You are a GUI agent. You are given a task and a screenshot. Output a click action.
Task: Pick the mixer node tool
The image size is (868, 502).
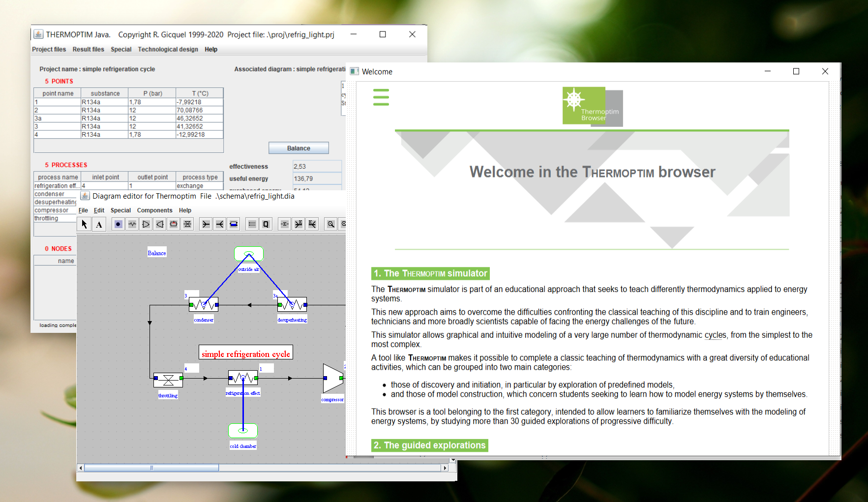coord(206,224)
